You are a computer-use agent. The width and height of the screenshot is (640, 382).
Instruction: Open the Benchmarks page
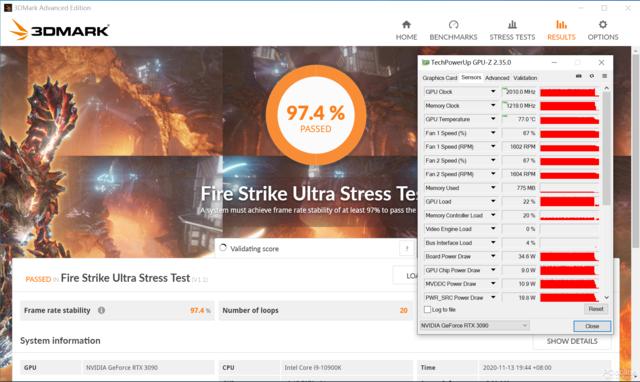[453, 31]
